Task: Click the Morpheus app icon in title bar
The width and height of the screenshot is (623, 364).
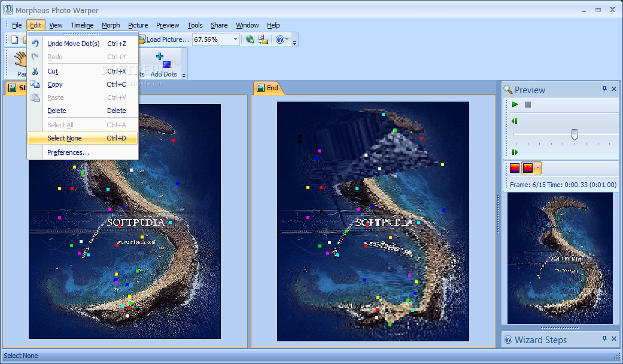Action: coord(8,10)
